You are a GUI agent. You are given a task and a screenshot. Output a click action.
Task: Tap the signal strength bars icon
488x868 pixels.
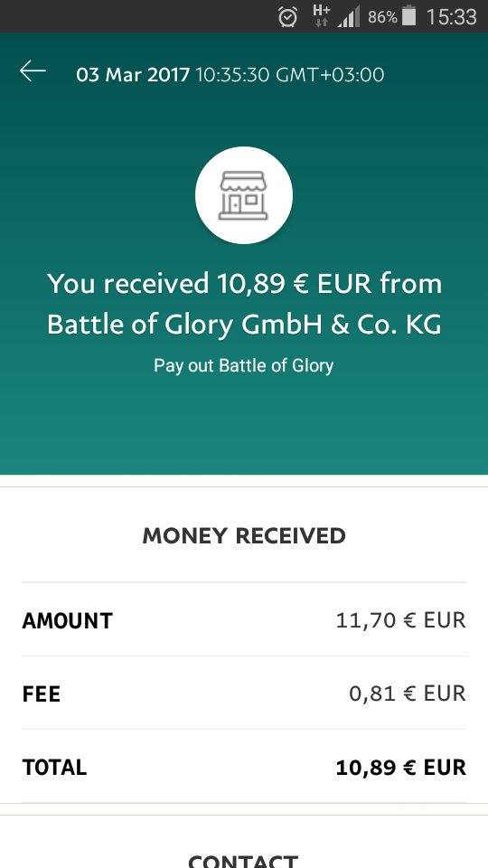[349, 16]
